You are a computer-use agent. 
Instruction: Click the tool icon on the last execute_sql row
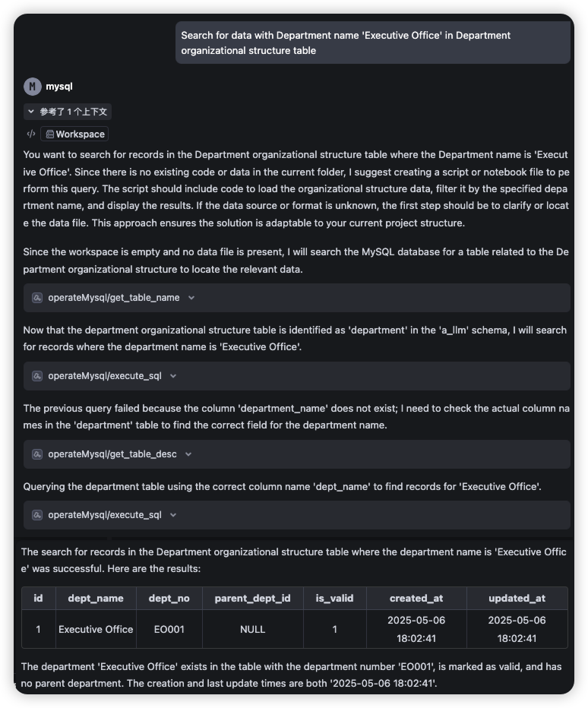pyautogui.click(x=37, y=515)
